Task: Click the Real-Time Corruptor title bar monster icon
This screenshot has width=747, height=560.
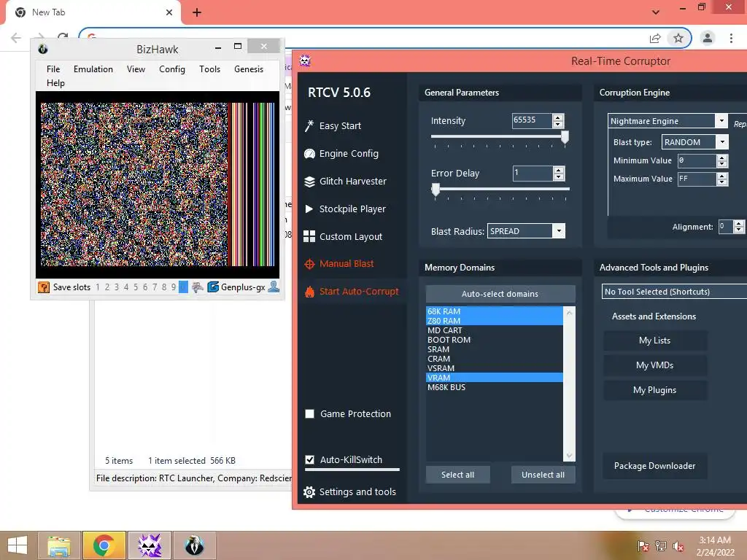Action: pyautogui.click(x=305, y=61)
